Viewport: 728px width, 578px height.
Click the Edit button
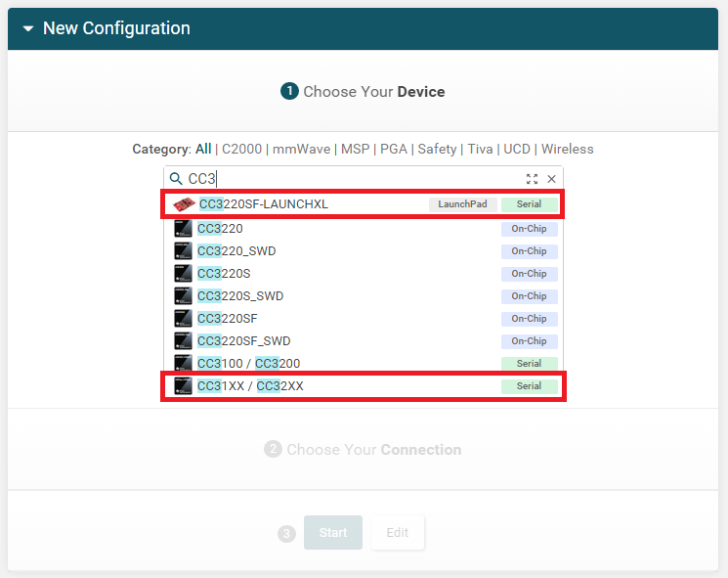coord(397,533)
